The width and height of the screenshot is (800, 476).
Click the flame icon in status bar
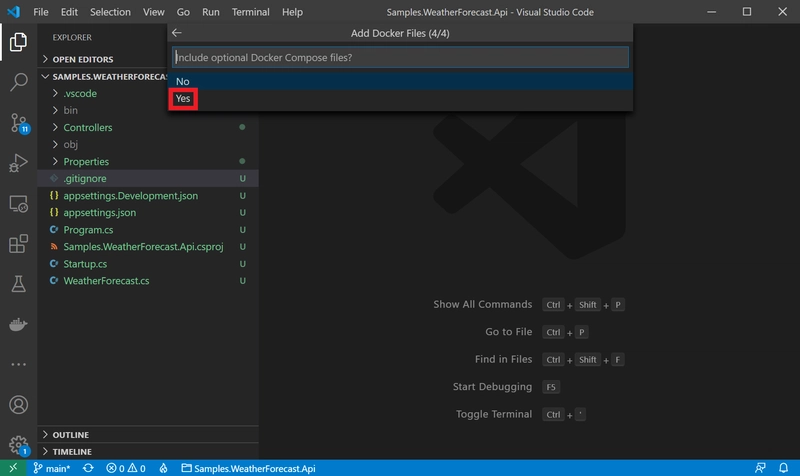163,468
